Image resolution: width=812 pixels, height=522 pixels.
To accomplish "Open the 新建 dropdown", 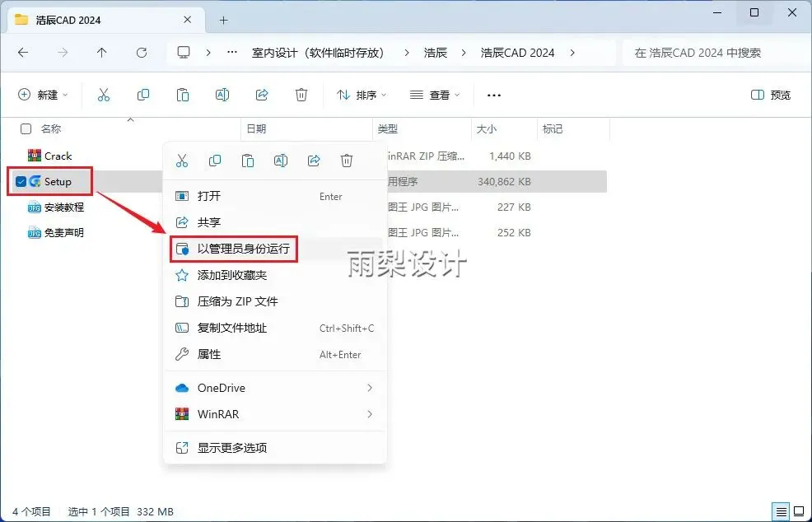I will click(43, 95).
